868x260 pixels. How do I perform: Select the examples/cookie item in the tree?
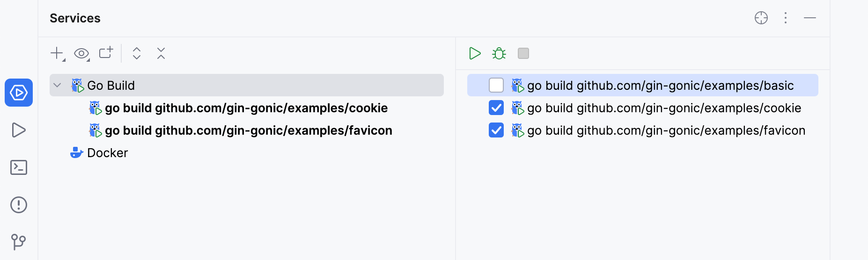click(246, 108)
